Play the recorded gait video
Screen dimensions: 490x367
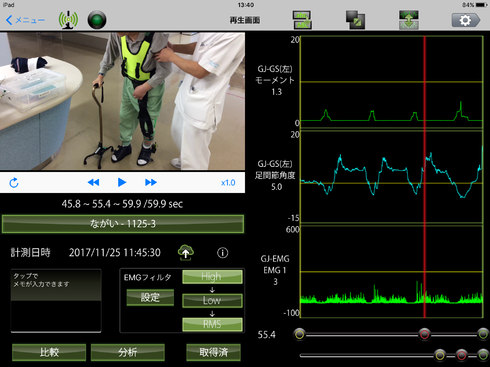[122, 182]
